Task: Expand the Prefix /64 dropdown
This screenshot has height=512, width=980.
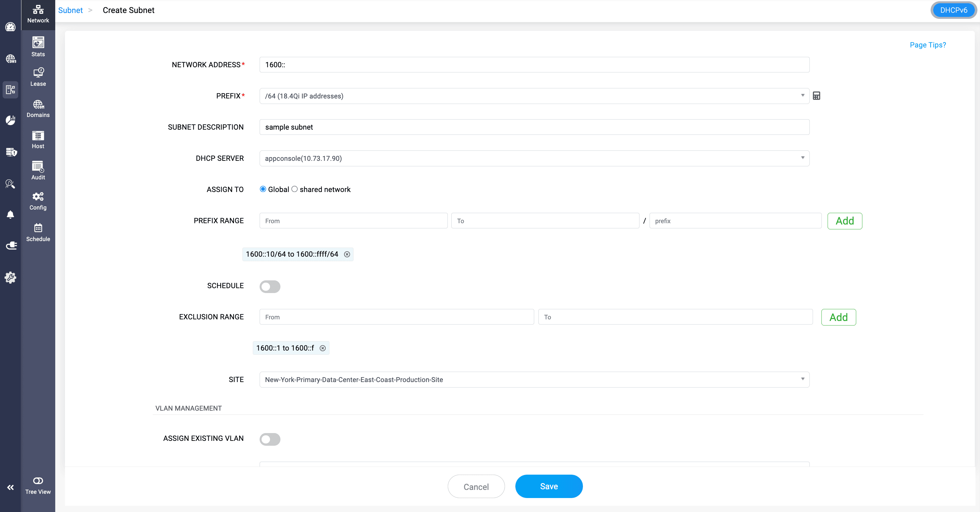Action: tap(534, 96)
